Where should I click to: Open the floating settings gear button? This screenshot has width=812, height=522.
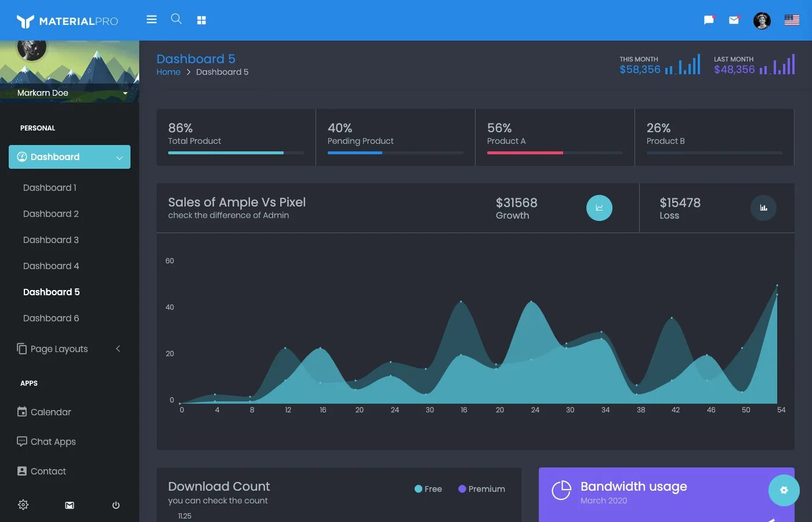tap(784, 490)
